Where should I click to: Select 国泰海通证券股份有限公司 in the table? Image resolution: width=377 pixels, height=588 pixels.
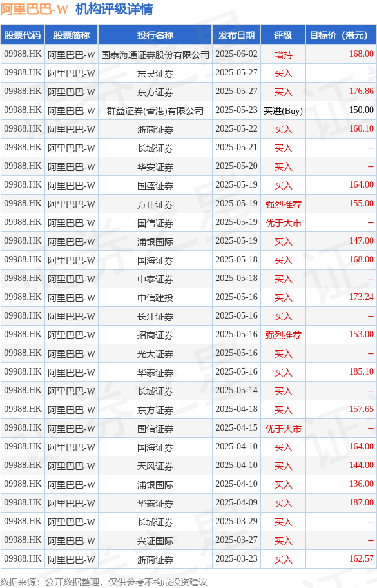point(155,55)
